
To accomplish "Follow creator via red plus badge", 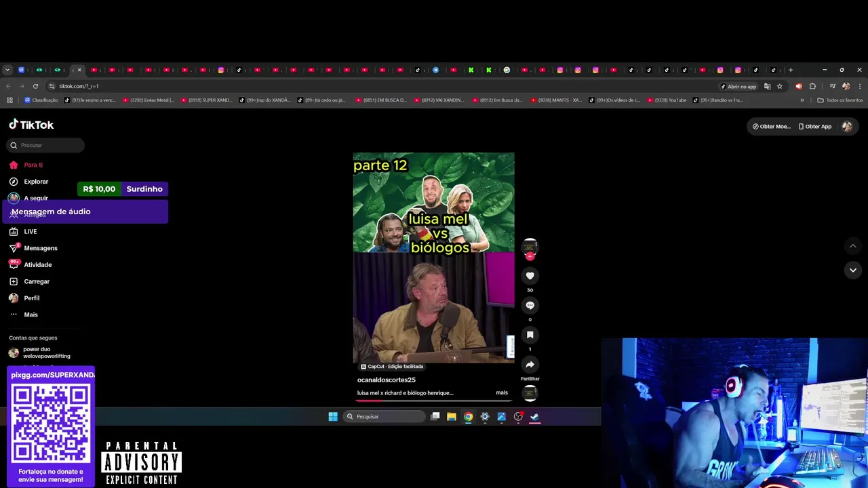I will tap(530, 256).
